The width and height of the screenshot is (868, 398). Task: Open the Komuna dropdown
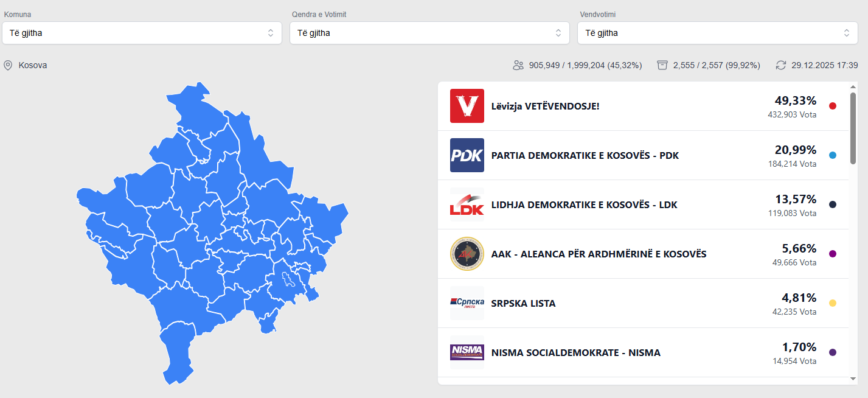pos(142,33)
